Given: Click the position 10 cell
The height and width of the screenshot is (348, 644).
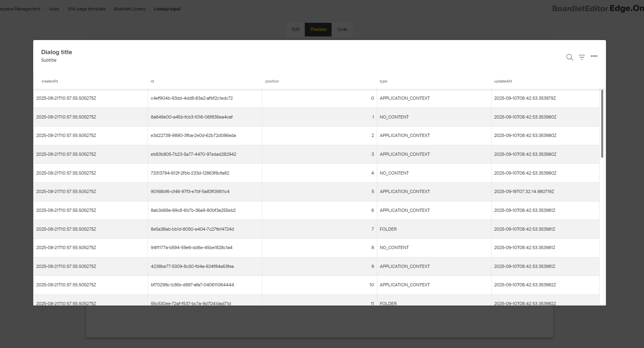Looking at the screenshot, I should pyautogui.click(x=320, y=285).
